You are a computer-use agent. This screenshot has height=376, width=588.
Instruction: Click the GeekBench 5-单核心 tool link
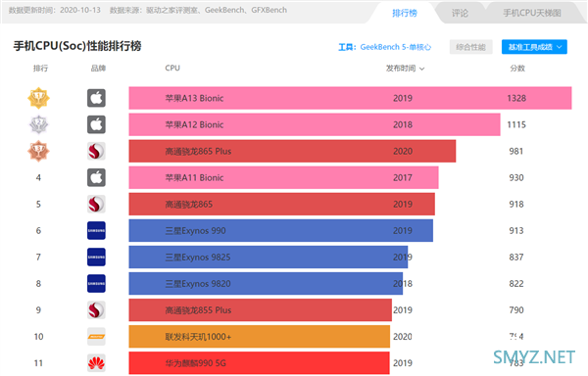[396, 47]
